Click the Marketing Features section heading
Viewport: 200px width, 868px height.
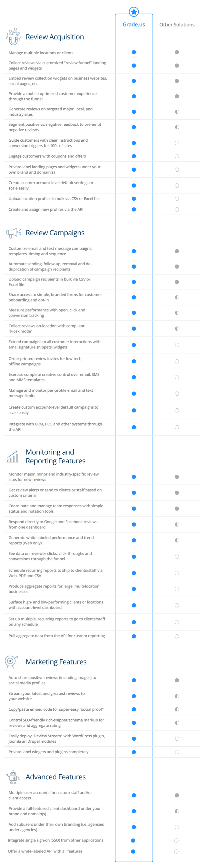pyautogui.click(x=56, y=662)
